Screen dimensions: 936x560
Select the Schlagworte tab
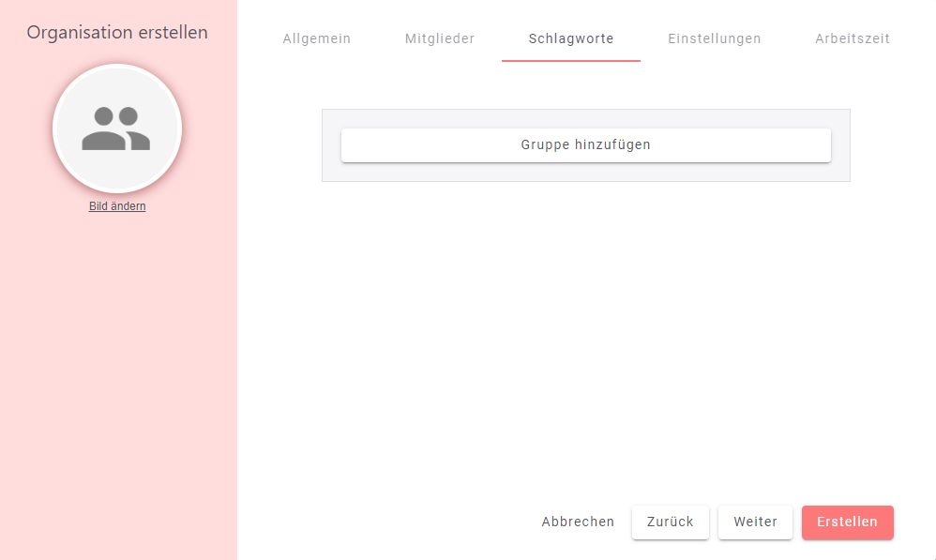pyautogui.click(x=571, y=38)
